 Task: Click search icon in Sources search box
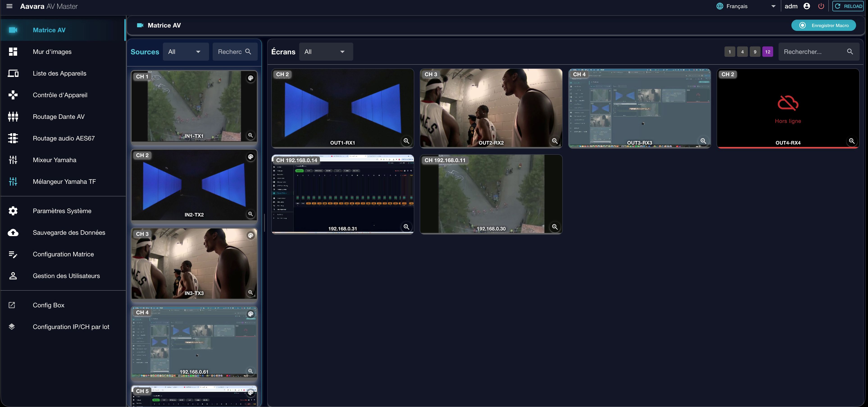(x=248, y=52)
